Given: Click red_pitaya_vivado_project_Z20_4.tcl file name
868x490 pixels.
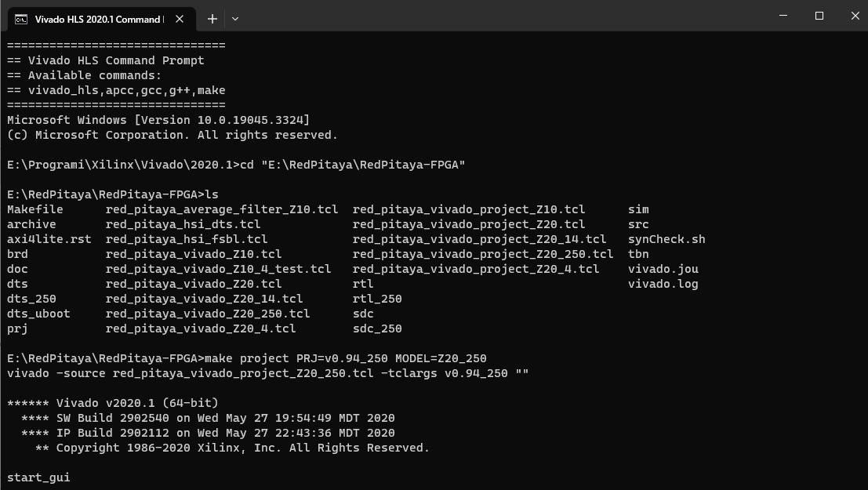Looking at the screenshot, I should pyautogui.click(x=476, y=270).
